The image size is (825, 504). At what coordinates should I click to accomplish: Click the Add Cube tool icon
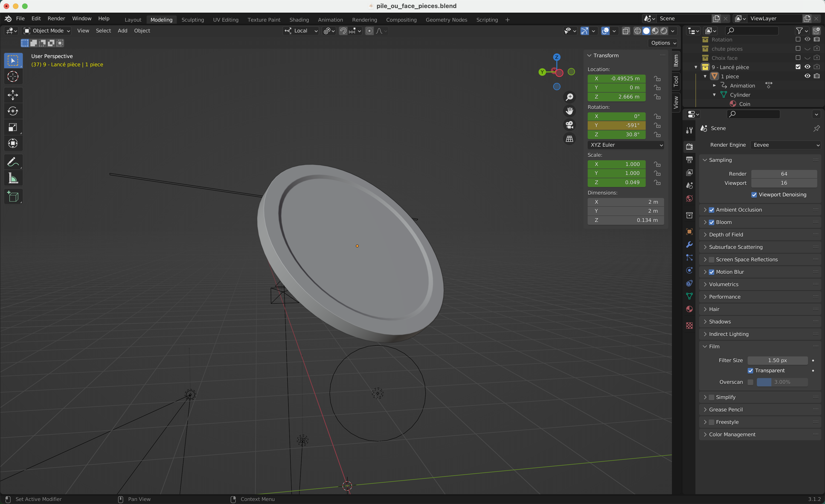pos(13,197)
